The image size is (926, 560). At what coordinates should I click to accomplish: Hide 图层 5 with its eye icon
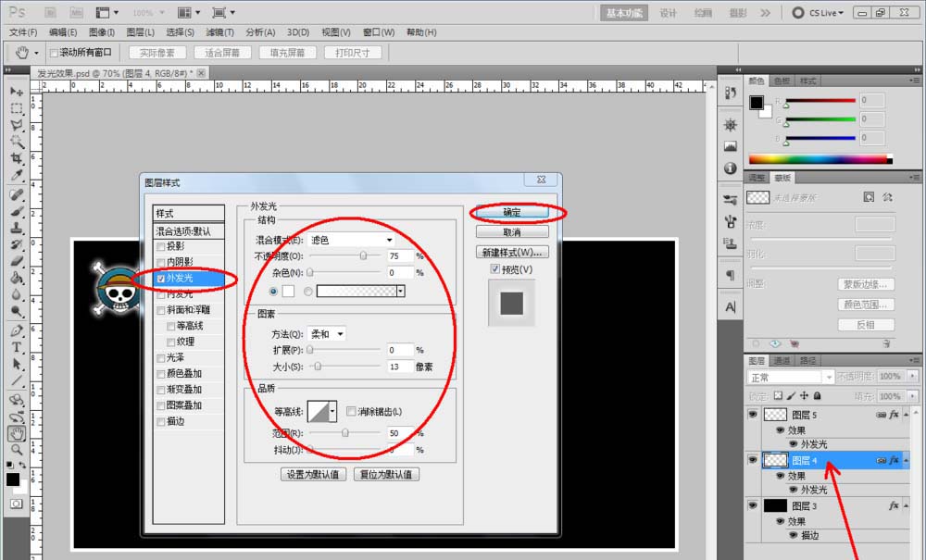(752, 415)
